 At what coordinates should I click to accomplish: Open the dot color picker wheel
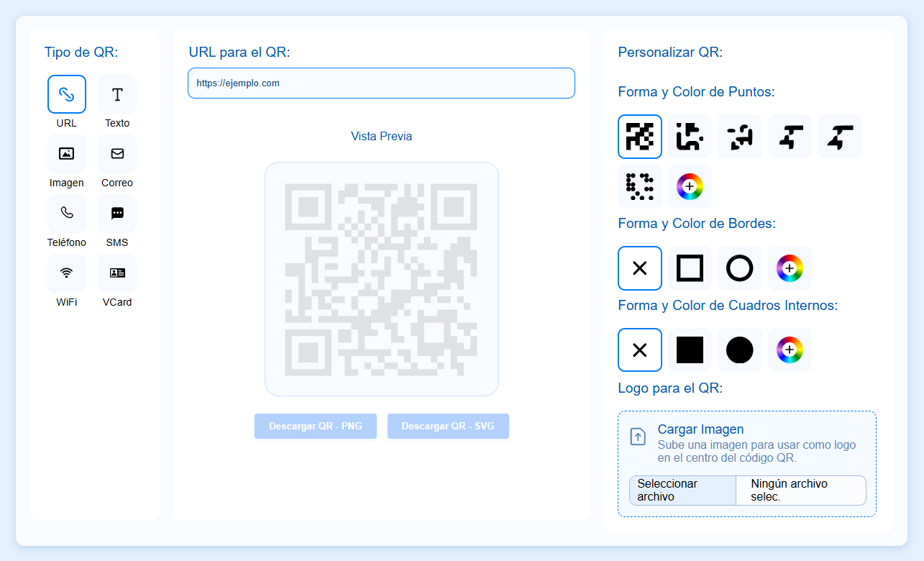tap(690, 186)
